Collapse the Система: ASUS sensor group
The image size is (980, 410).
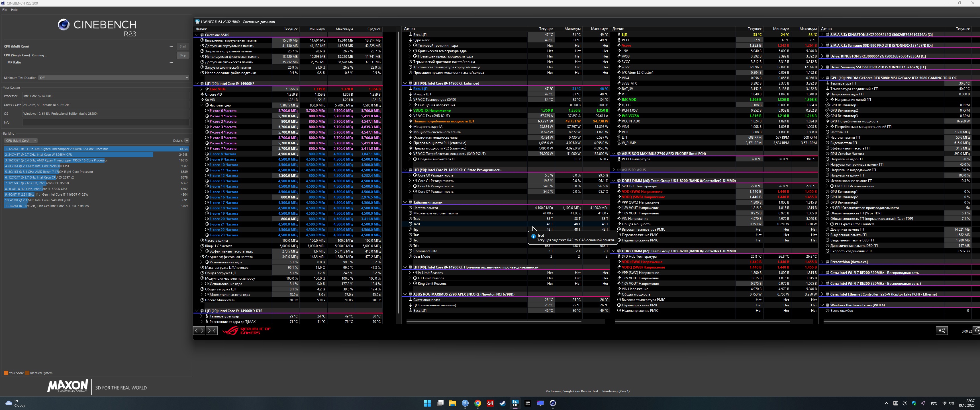(197, 35)
